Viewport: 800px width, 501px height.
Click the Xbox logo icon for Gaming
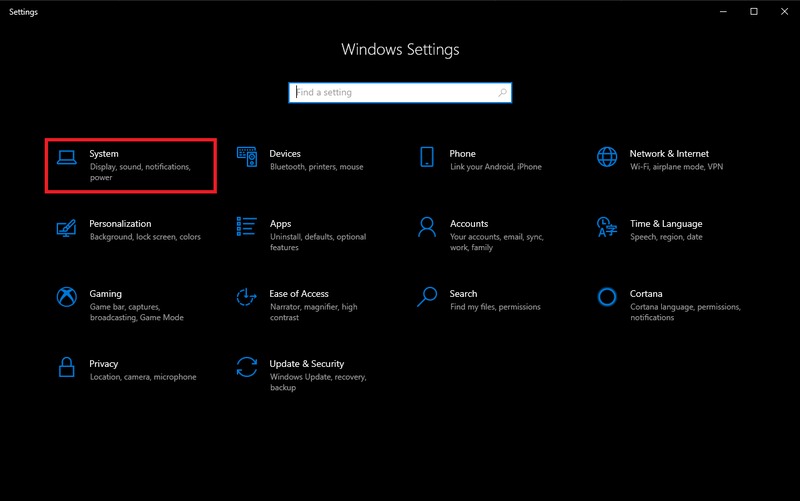pos(67,296)
